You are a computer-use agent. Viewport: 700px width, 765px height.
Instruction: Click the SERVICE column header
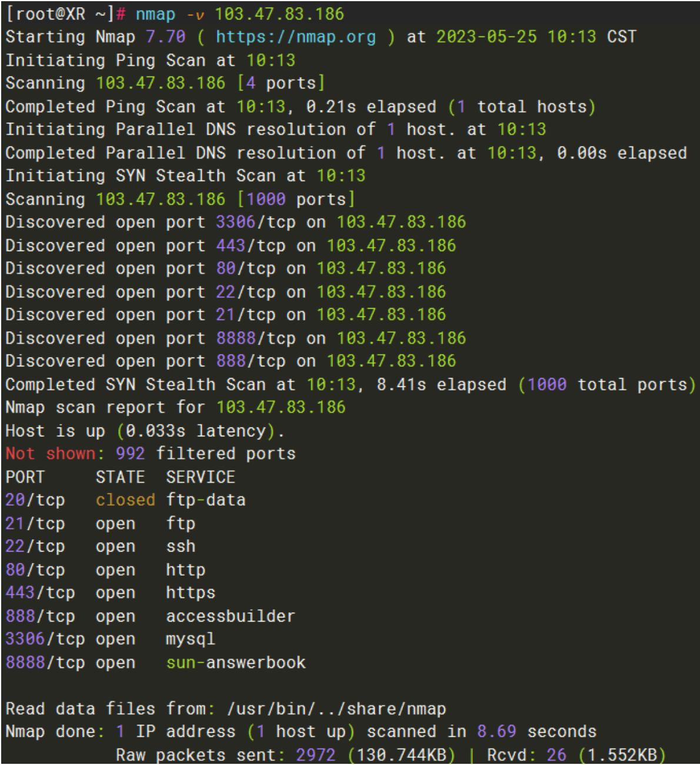pos(200,477)
